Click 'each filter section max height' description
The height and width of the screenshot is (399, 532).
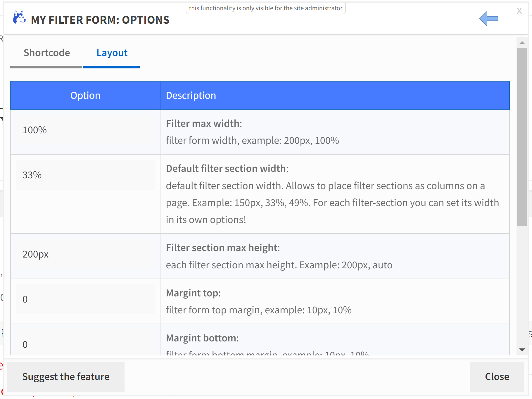tap(279, 265)
